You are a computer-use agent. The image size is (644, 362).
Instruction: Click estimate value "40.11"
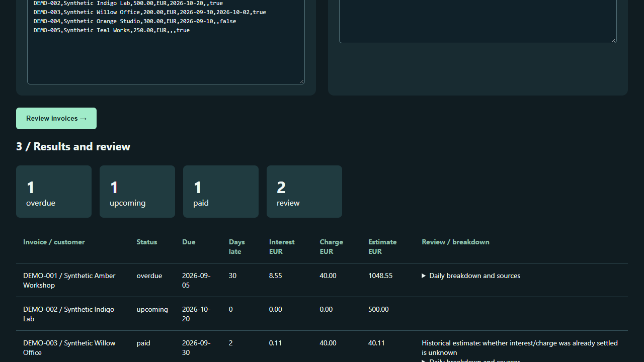(x=376, y=343)
